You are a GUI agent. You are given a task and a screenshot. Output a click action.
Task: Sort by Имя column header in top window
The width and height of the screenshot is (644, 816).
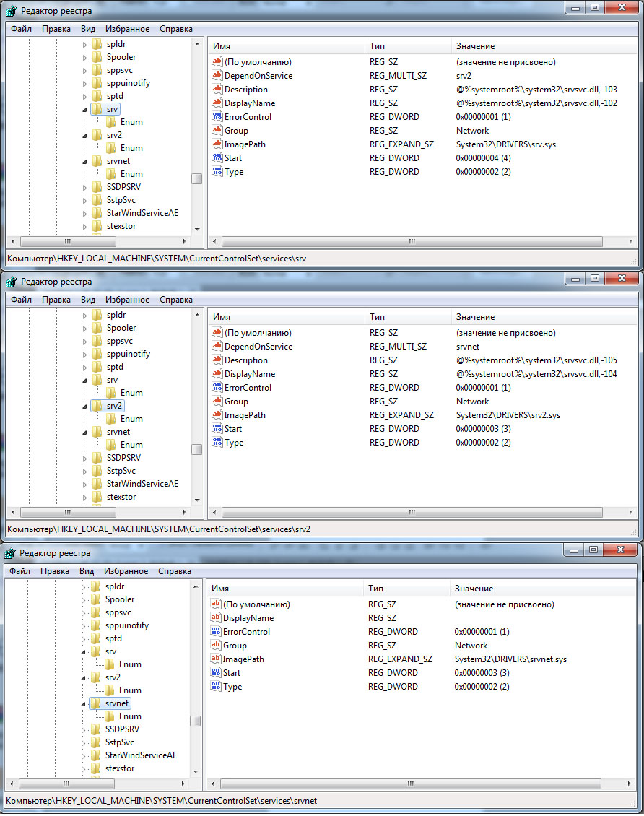pyautogui.click(x=287, y=45)
